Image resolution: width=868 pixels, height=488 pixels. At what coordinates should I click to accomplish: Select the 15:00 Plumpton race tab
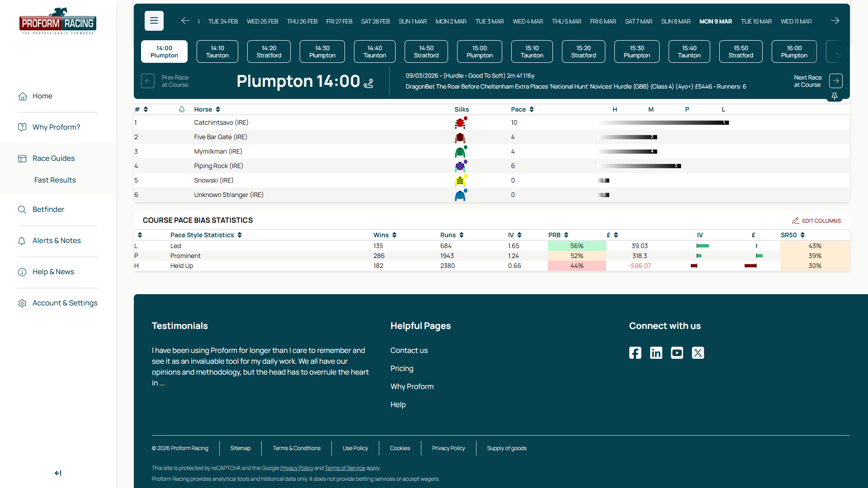click(480, 52)
